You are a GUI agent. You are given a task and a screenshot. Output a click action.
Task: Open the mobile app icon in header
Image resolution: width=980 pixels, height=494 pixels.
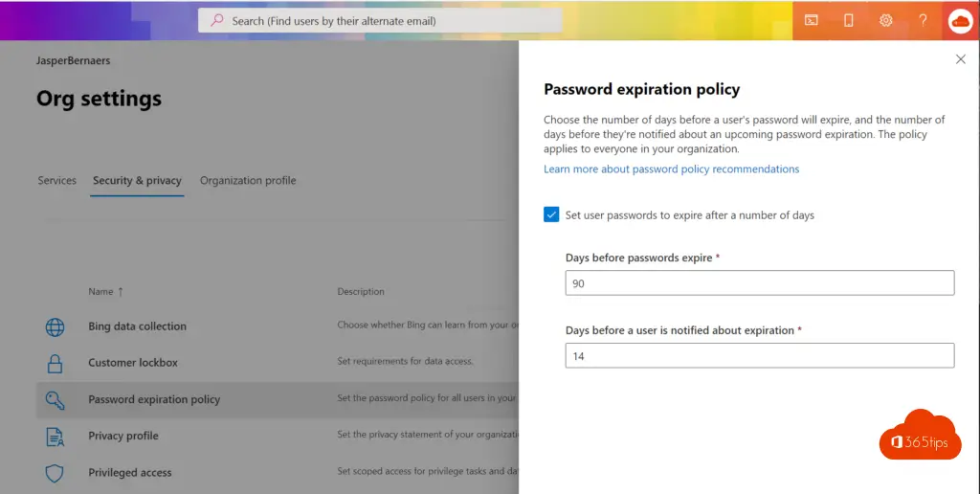tap(848, 21)
